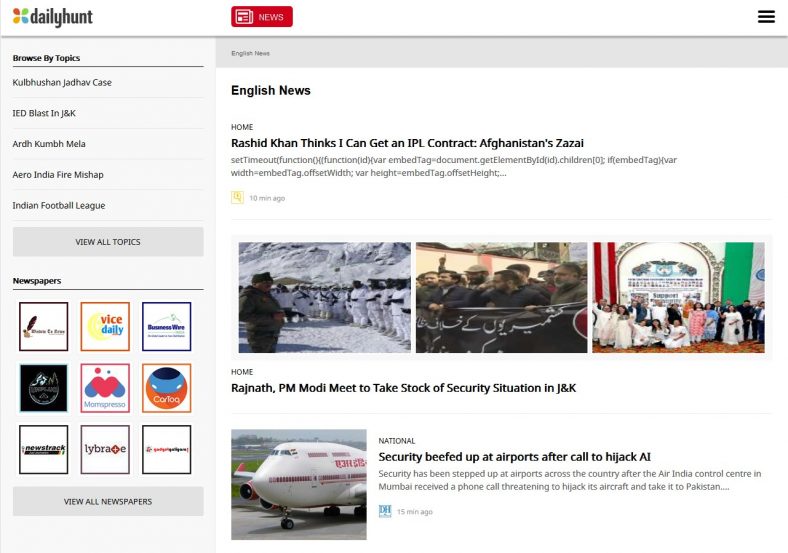This screenshot has height=553, width=788.
Task: Open the CarToq newspaper icon
Action: [166, 388]
